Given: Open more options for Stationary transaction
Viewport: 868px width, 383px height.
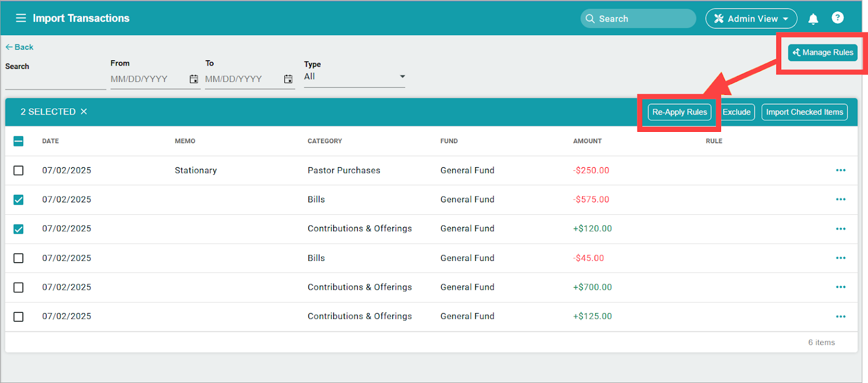Looking at the screenshot, I should click(x=840, y=170).
